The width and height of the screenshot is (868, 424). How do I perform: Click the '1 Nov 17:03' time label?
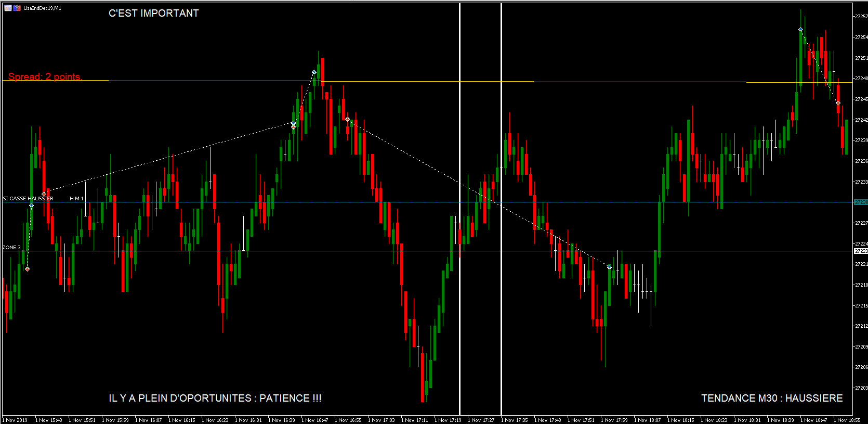pyautogui.click(x=382, y=420)
